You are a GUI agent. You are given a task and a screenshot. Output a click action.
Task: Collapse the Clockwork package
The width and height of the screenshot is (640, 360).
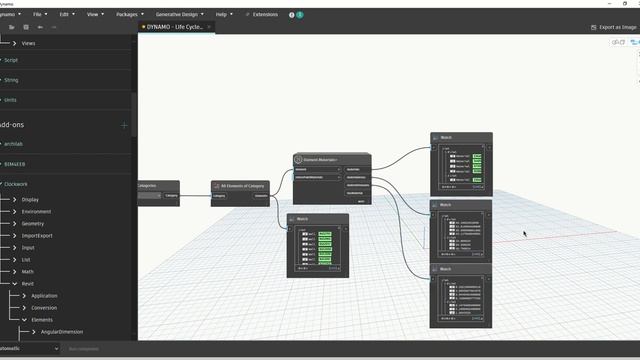pos(16,184)
